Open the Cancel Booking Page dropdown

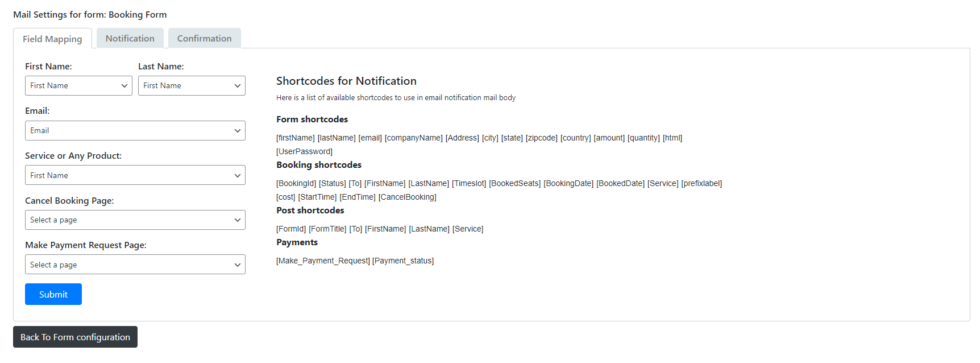135,220
